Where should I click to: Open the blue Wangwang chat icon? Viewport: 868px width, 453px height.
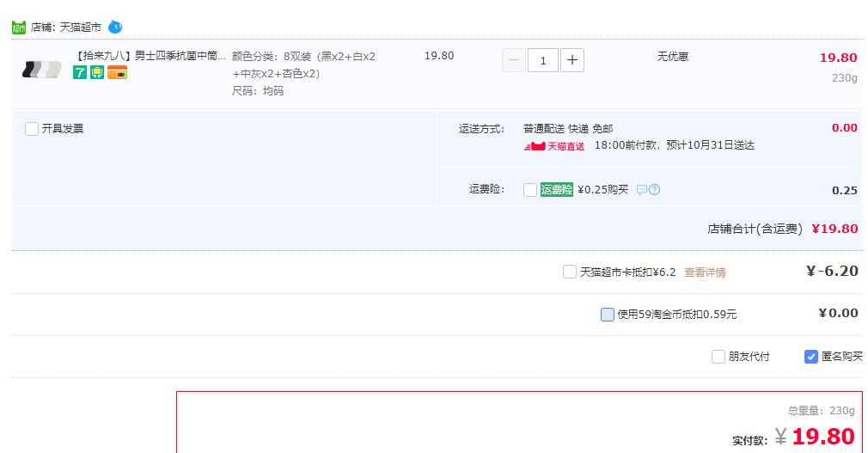click(115, 27)
